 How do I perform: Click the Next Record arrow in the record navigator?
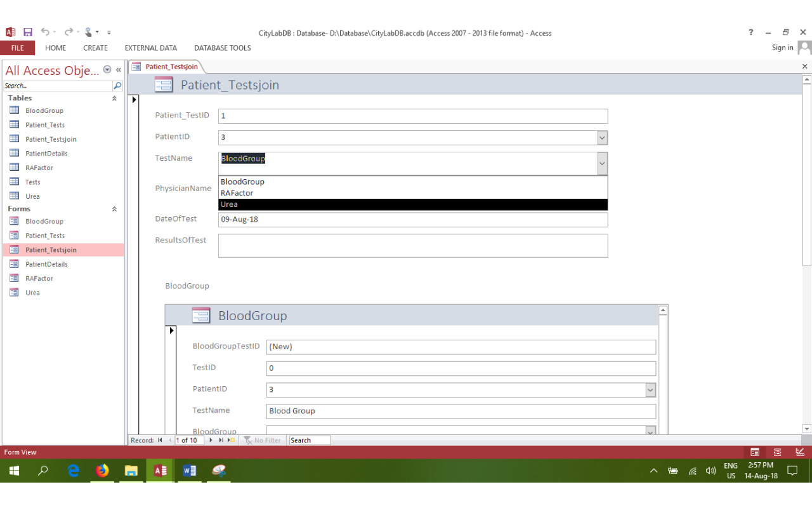[210, 440]
